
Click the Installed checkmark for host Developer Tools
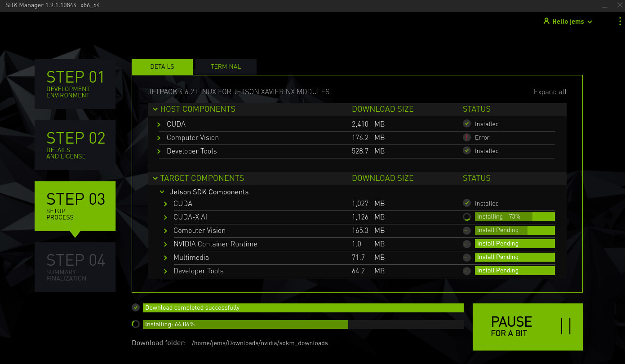pyautogui.click(x=467, y=151)
